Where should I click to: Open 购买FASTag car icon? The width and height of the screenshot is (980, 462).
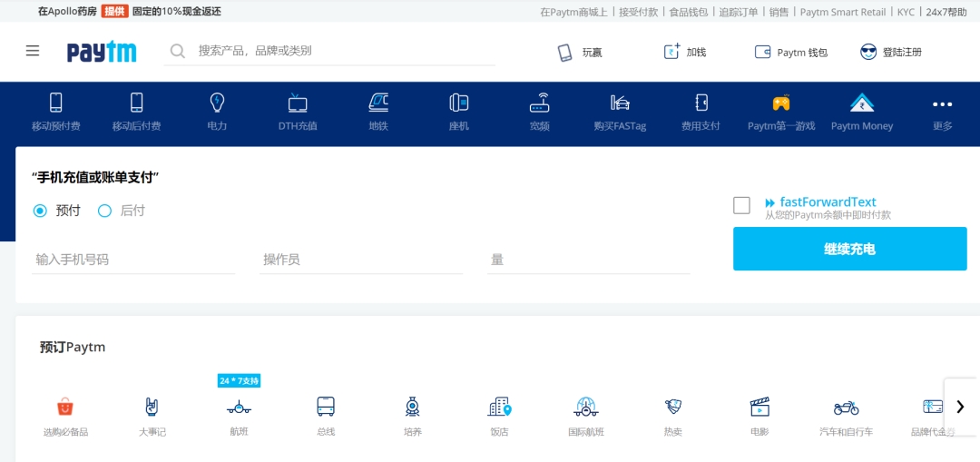[x=620, y=103]
